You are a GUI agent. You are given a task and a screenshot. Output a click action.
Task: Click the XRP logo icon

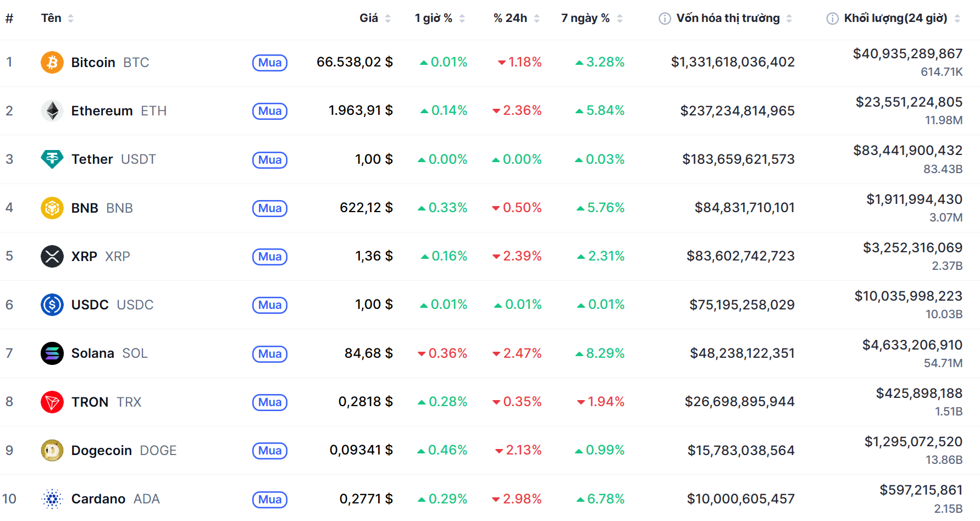(52, 256)
